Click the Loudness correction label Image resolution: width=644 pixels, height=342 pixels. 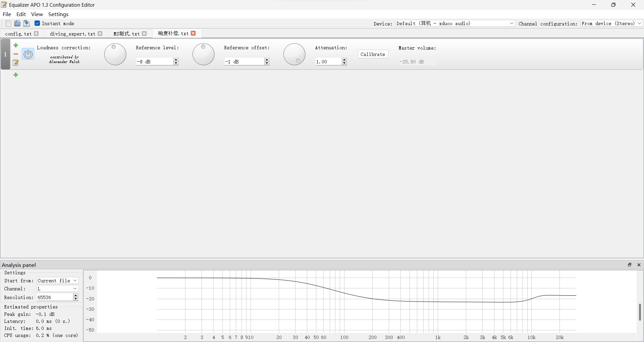click(64, 48)
